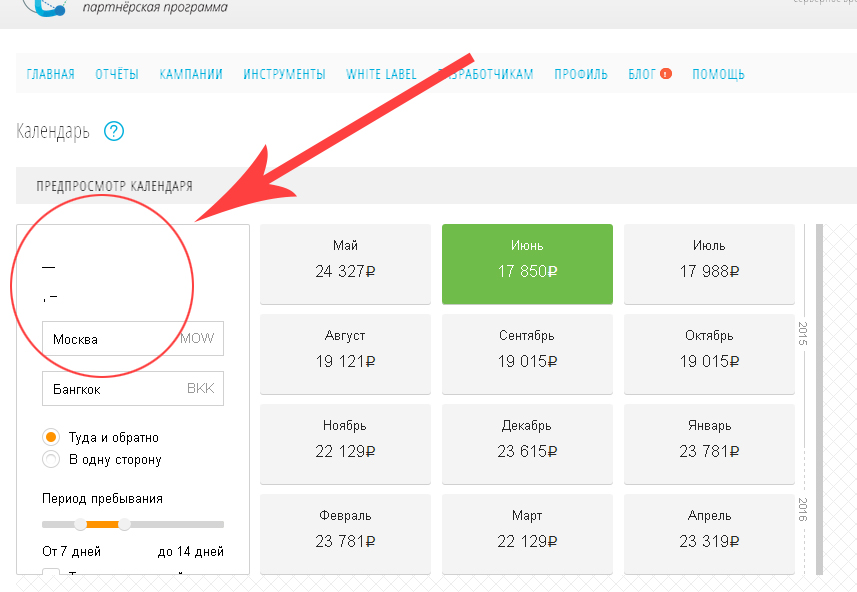The width and height of the screenshot is (857, 592).
Task: Select the Август month tile
Action: [345, 354]
